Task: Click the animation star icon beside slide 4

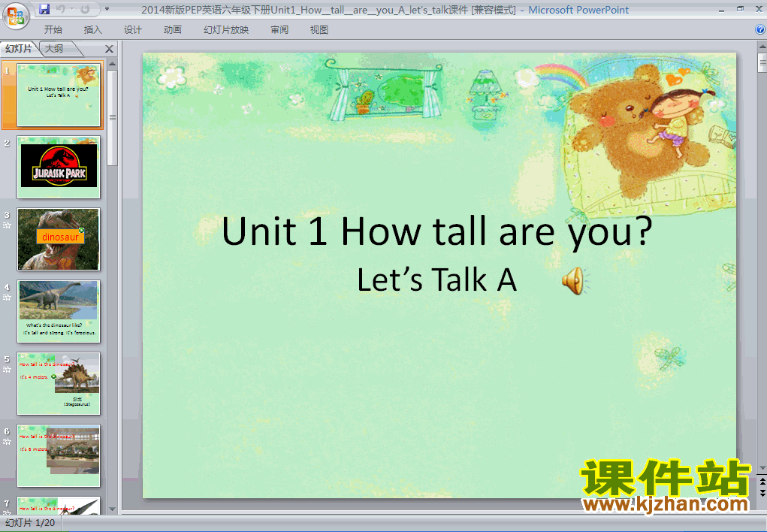Action: (x=7, y=298)
